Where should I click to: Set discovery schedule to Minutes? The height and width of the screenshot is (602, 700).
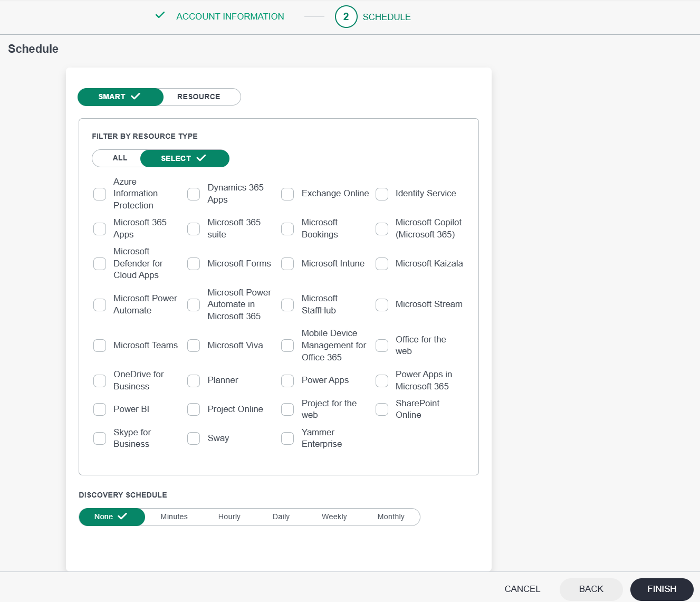tap(174, 517)
